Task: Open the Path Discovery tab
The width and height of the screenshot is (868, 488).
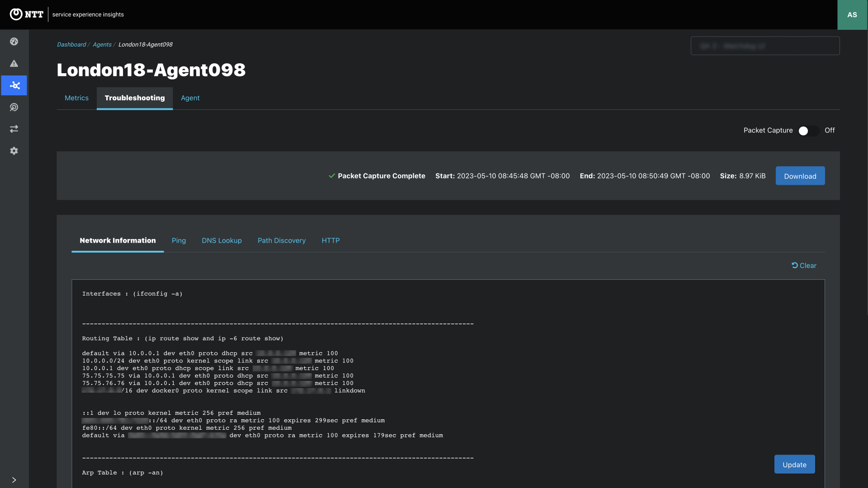Action: pos(282,241)
